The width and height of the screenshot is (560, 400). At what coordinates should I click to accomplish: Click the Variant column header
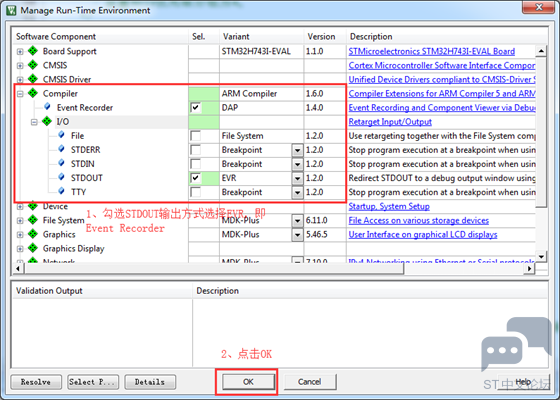tap(262, 36)
